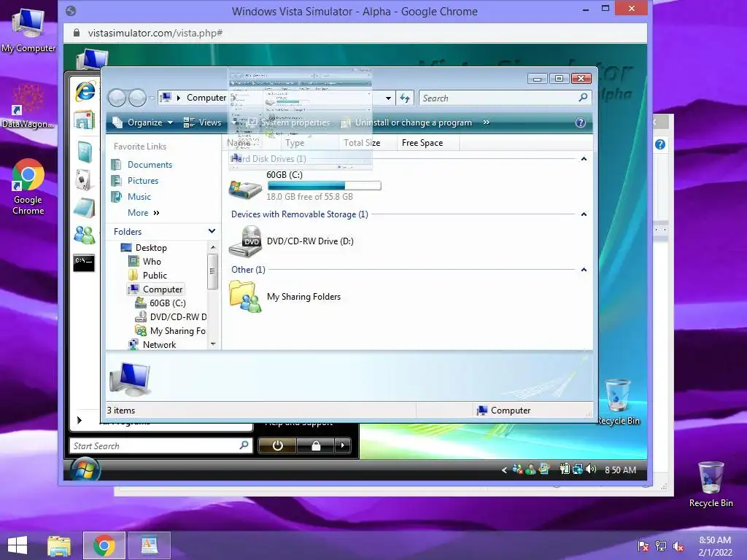The height and width of the screenshot is (560, 747).
Task: Click the Chrome address bar URL
Action: [x=155, y=34]
